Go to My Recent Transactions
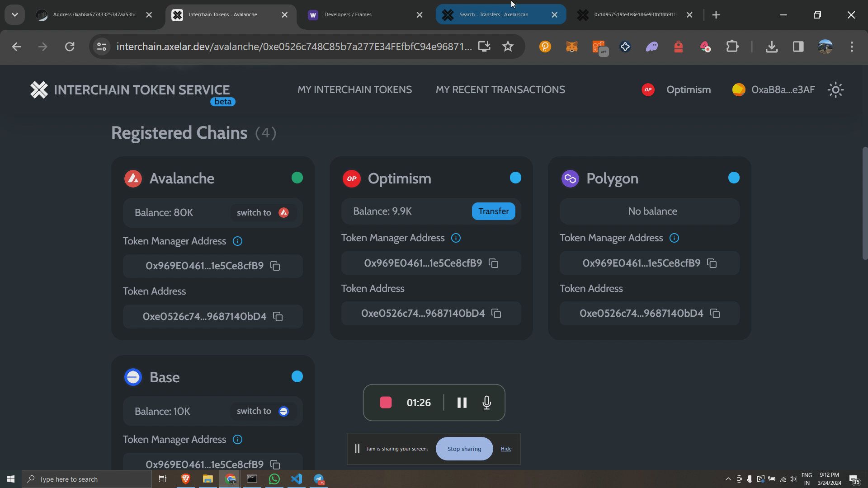This screenshot has width=868, height=488. tap(500, 90)
